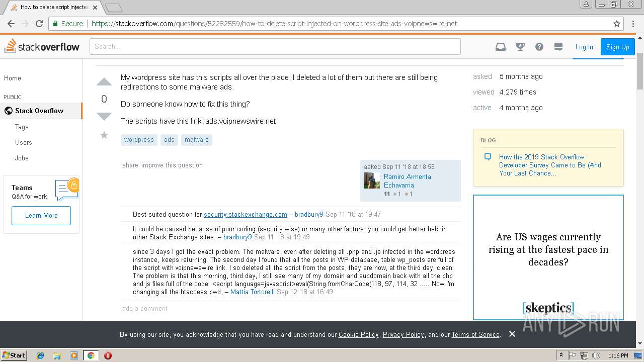This screenshot has width=644, height=362.
Task: Open a new browser tab
Action: [x=114, y=8]
